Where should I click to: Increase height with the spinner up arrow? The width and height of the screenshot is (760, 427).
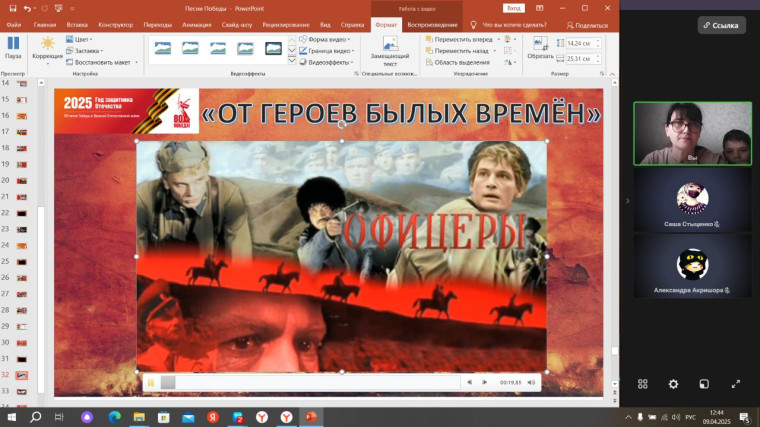599,41
